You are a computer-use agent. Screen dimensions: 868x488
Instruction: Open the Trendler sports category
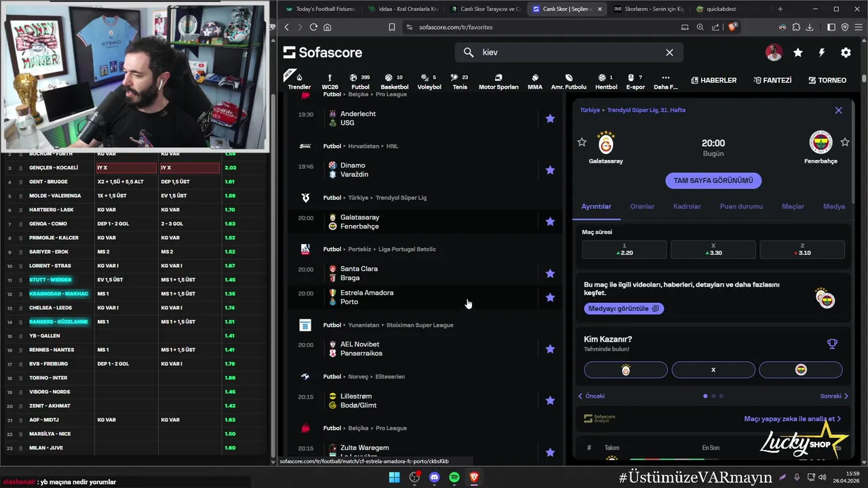[x=299, y=81]
